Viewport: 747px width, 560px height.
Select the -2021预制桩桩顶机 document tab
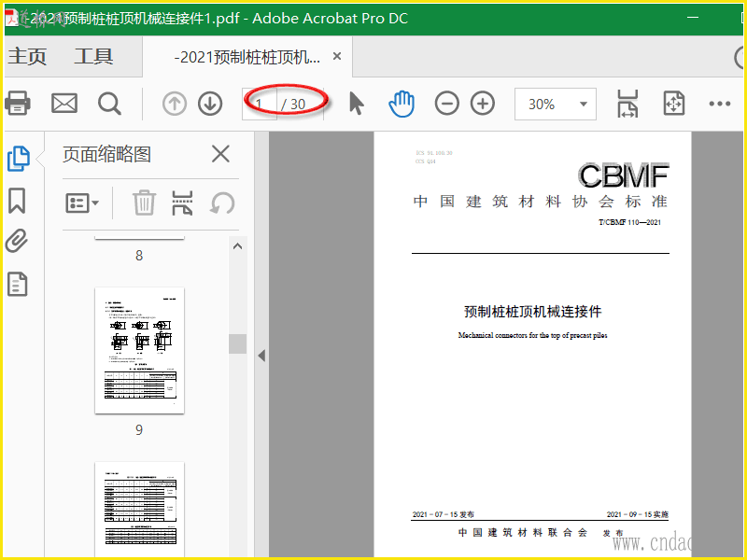point(247,57)
